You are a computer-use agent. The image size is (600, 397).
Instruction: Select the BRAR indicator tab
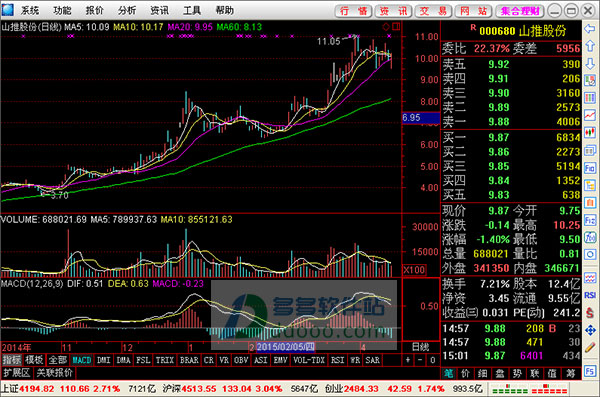click(x=189, y=360)
